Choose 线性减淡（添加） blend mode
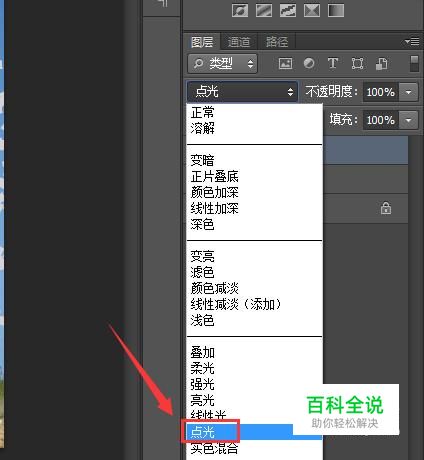The image size is (424, 460). (254, 304)
